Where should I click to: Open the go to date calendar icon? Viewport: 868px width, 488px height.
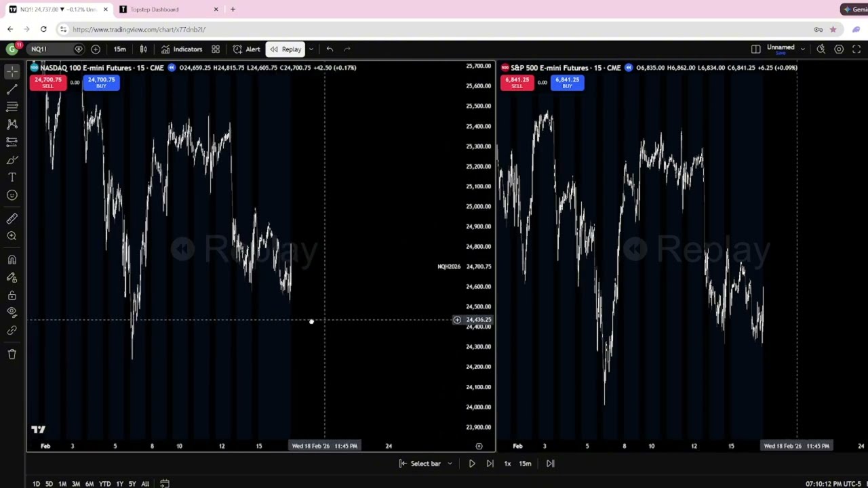[165, 484]
